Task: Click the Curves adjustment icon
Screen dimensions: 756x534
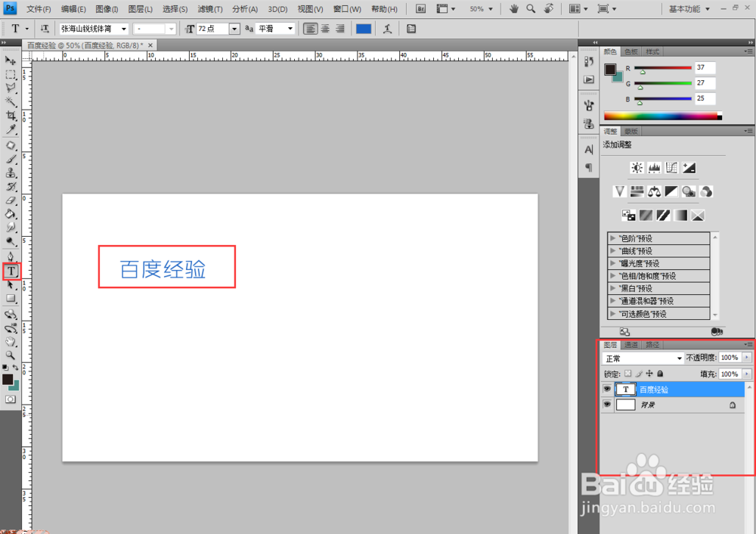Action: 671,167
